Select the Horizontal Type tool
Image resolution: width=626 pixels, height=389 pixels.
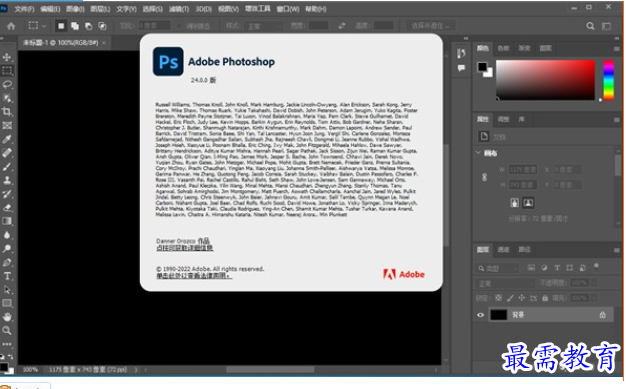point(7,276)
